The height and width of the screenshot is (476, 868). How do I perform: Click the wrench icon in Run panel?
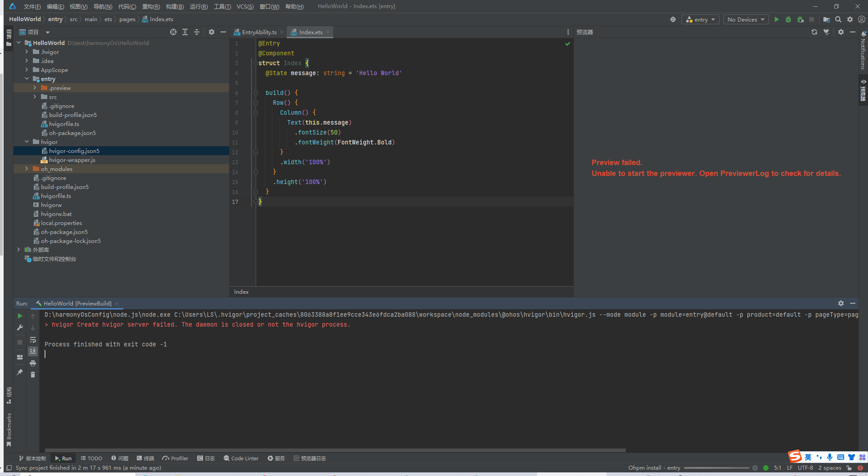click(x=20, y=328)
